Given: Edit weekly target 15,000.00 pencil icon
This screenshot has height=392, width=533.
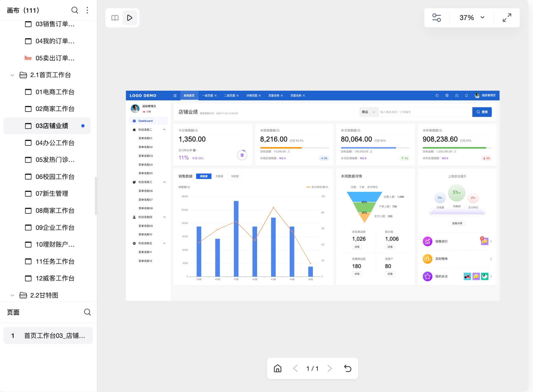Looking at the screenshot, I should click(289, 152).
